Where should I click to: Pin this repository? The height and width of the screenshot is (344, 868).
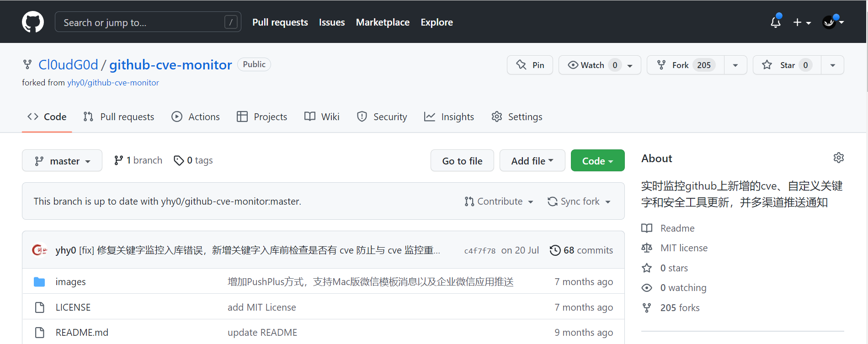click(530, 65)
